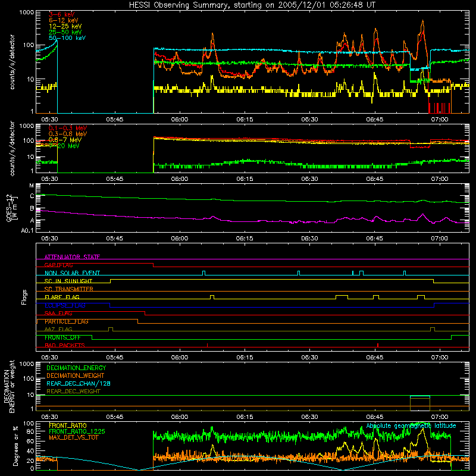Select the DECIMATION_ENERGY legend label
The width and height of the screenshot is (476, 476).
pyautogui.click(x=76, y=368)
